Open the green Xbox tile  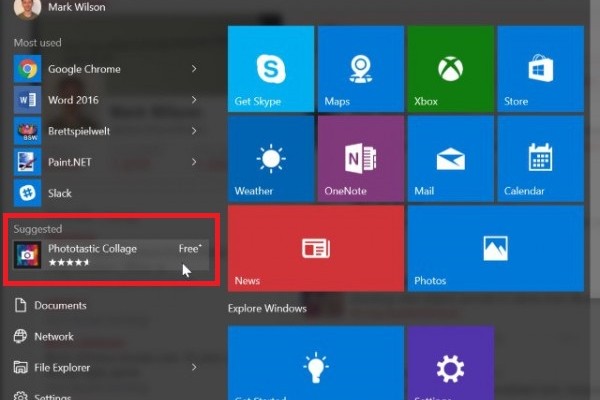pyautogui.click(x=451, y=69)
